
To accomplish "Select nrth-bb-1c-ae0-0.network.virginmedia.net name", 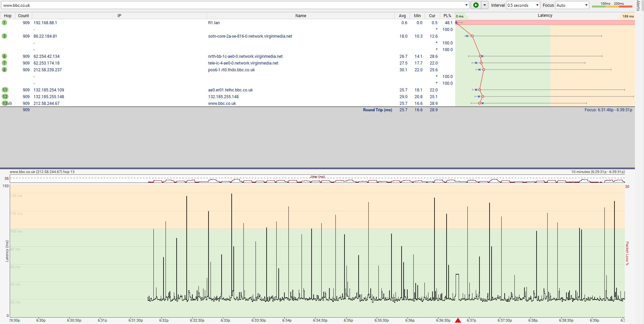I will click(x=245, y=56).
